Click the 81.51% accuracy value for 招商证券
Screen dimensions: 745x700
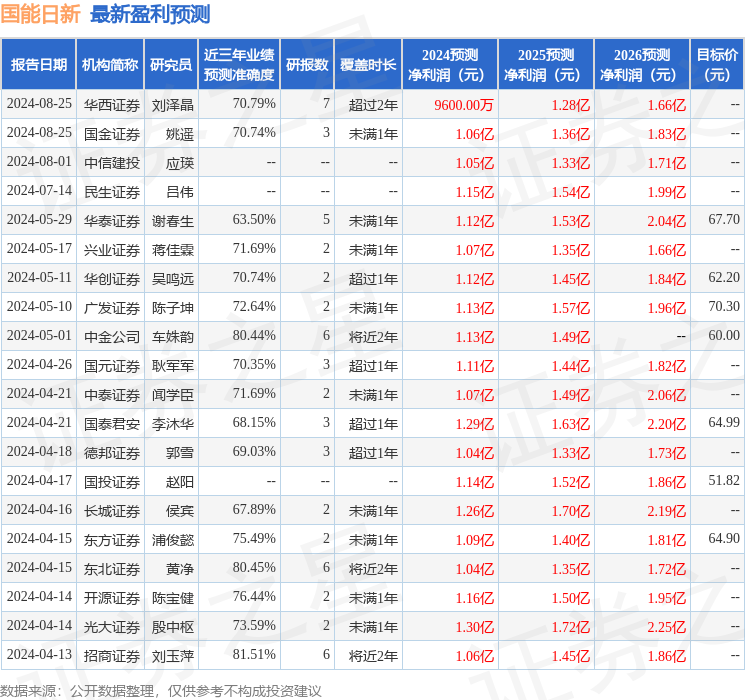[254, 654]
